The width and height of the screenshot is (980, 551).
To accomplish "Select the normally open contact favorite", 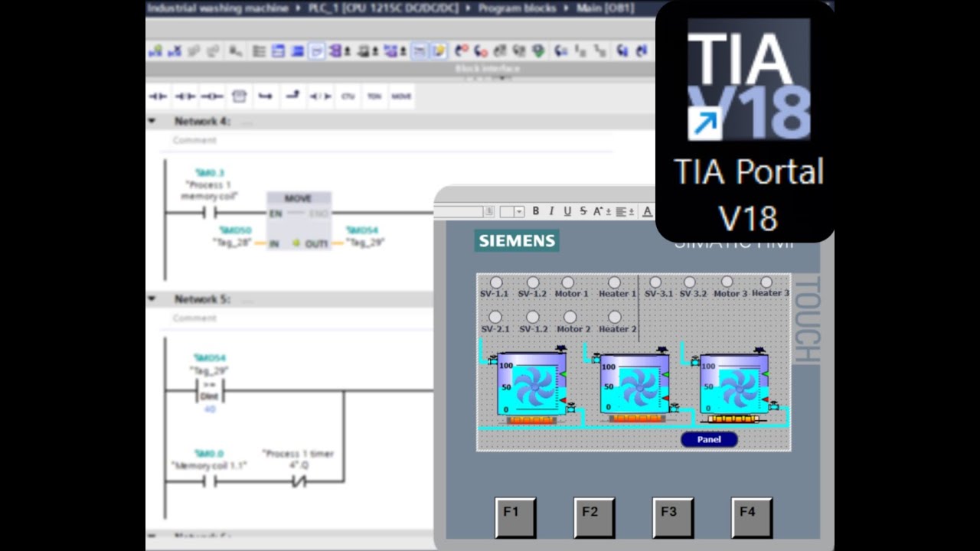I will pos(158,96).
